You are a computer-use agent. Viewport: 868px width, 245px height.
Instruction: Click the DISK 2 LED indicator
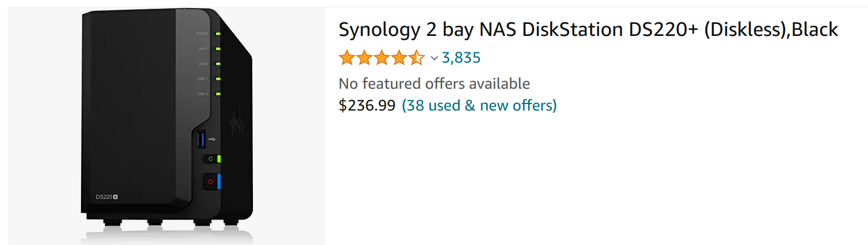pyautogui.click(x=218, y=94)
